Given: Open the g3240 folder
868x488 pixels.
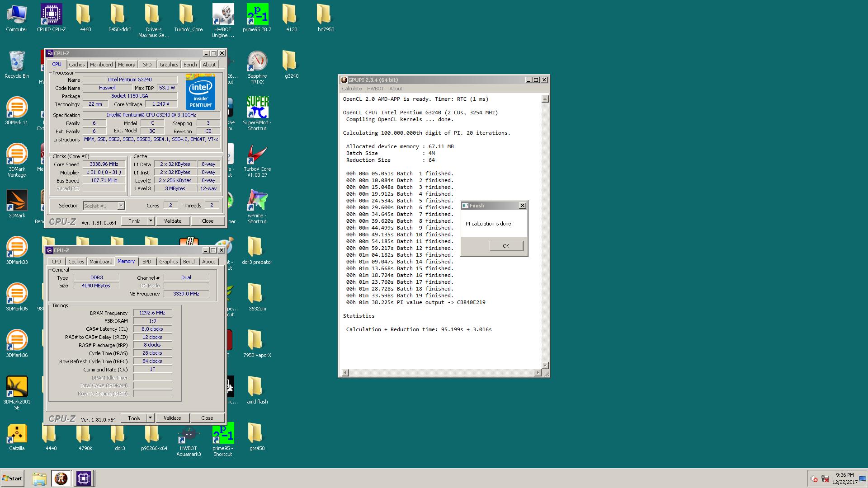Looking at the screenshot, I should pyautogui.click(x=291, y=65).
